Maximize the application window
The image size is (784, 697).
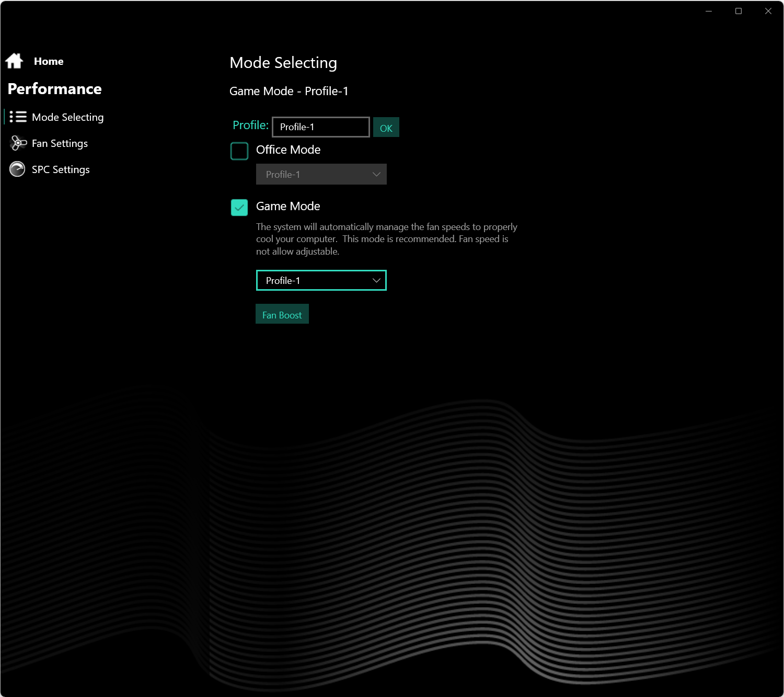point(739,11)
